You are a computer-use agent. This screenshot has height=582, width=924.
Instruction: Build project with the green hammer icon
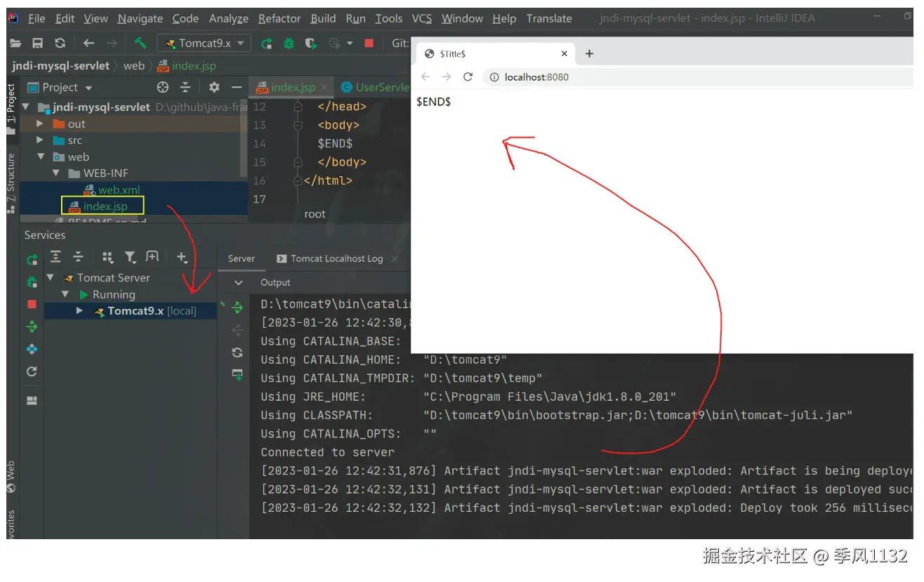tap(140, 43)
